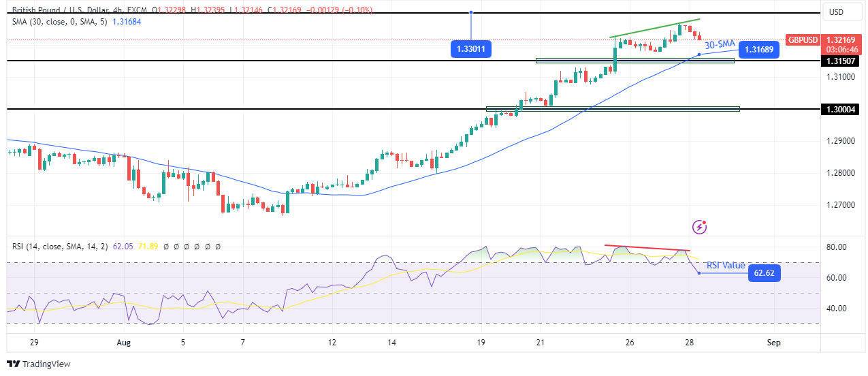
Task: Click the purple economic event lightning icon
Action: 699,226
